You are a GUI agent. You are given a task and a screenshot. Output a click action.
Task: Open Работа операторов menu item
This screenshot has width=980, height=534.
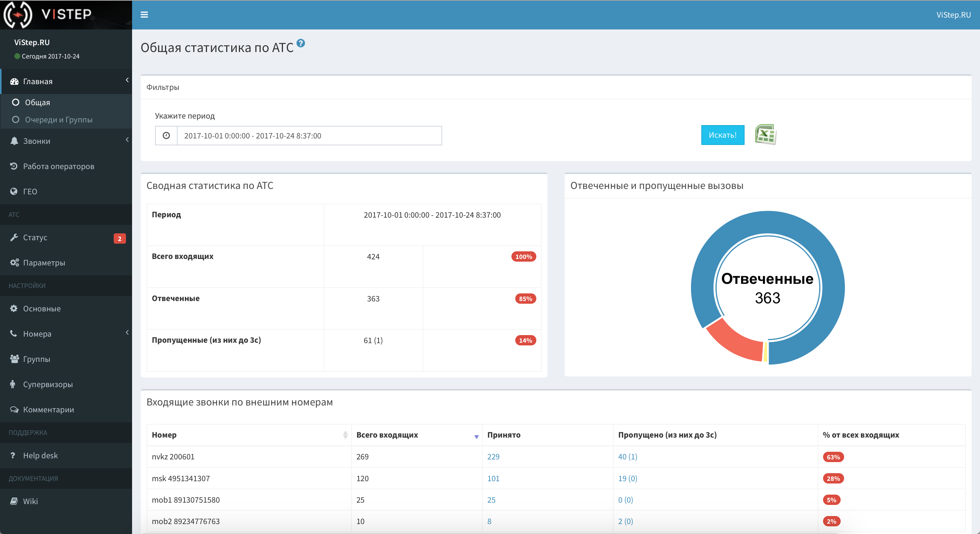(66, 166)
